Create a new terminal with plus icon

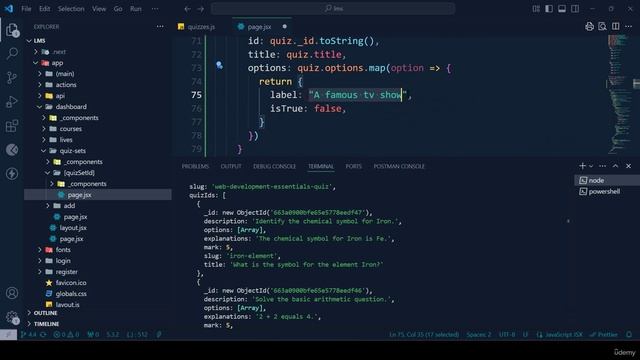pos(582,166)
